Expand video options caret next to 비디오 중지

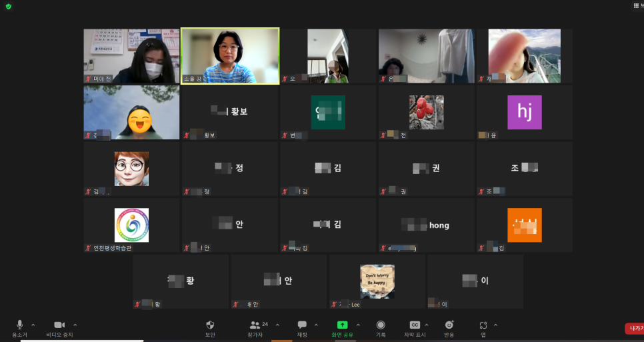75,325
